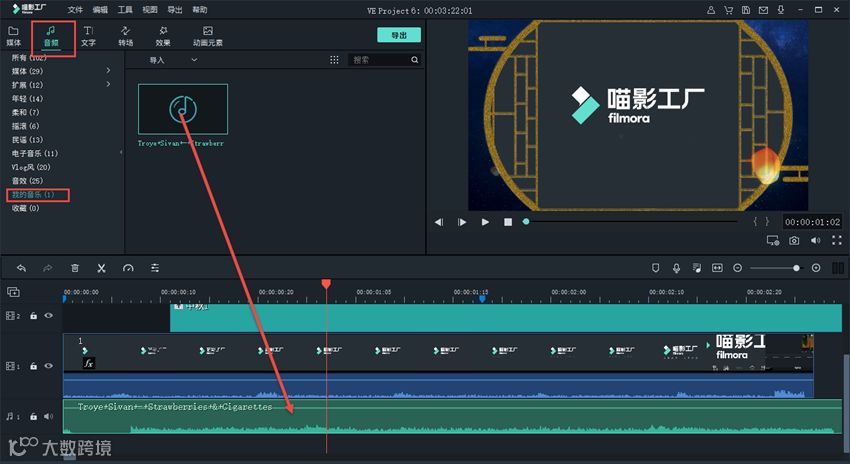The width and height of the screenshot is (850, 464).
Task: Open the audio mixer icon
Action: tap(697, 268)
